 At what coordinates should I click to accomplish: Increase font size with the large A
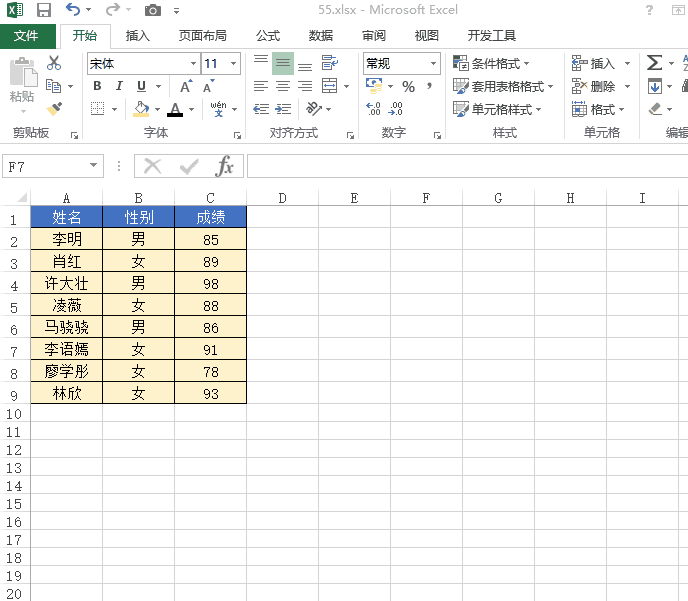tap(186, 86)
